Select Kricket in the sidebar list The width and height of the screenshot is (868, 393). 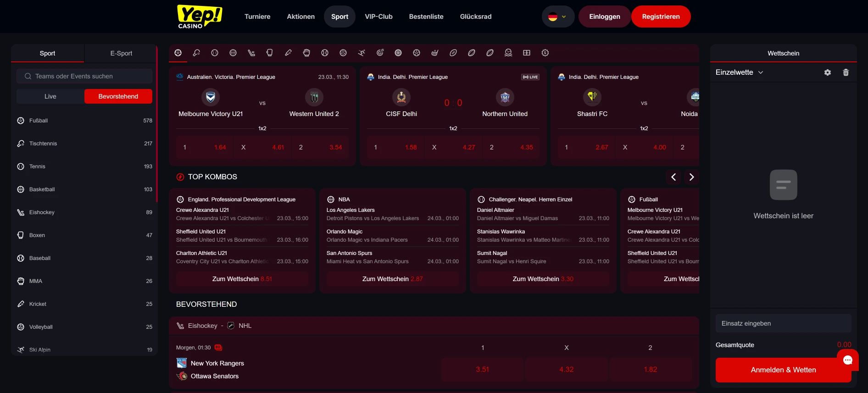click(84, 304)
